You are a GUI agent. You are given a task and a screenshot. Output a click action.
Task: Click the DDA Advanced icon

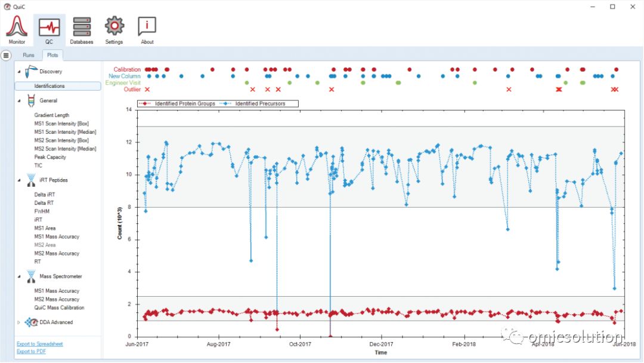tap(31, 322)
